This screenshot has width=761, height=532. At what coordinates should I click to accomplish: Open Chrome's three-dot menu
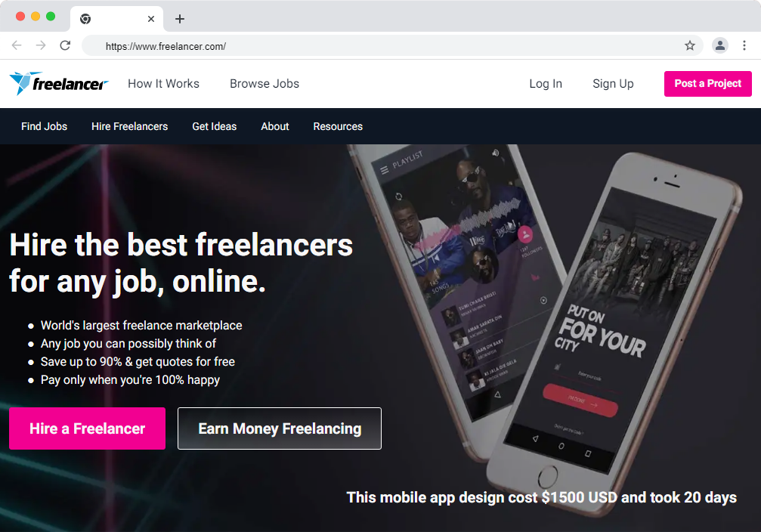point(744,45)
